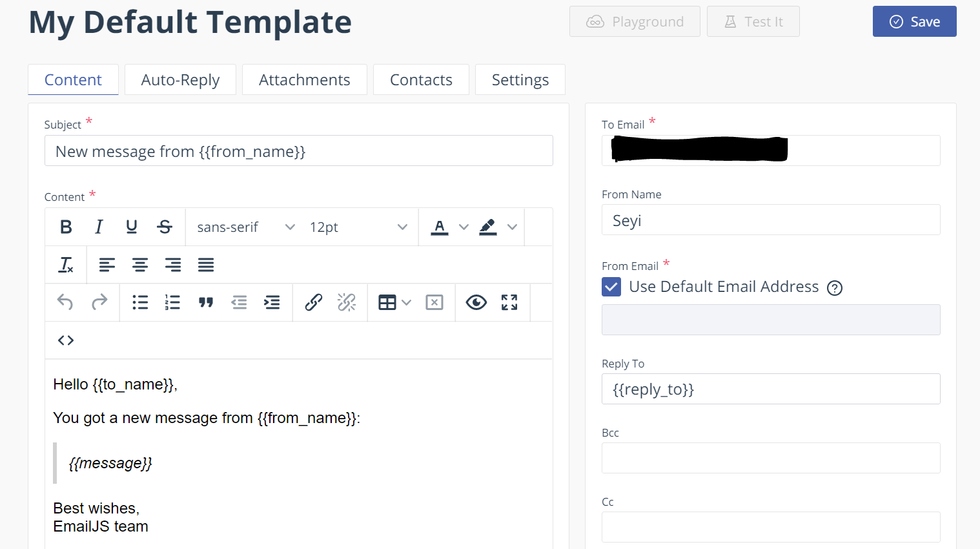The width and height of the screenshot is (980, 549).
Task: Open the Settings tab
Action: [520, 79]
